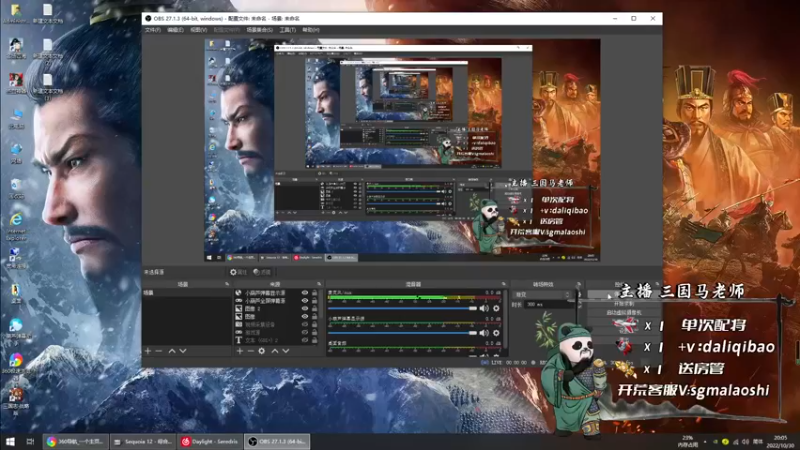Open Internet Explorer desktop icon

[x=16, y=226]
